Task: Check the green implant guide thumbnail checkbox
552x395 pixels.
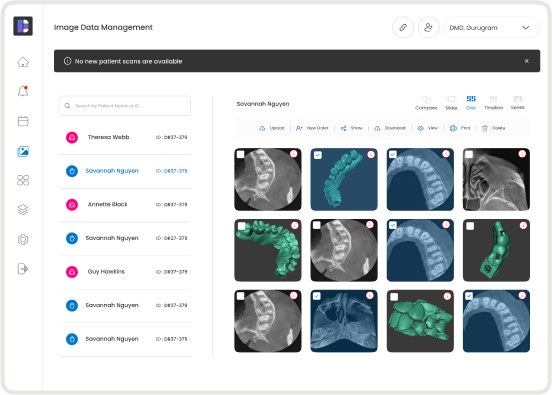Action: (470, 226)
